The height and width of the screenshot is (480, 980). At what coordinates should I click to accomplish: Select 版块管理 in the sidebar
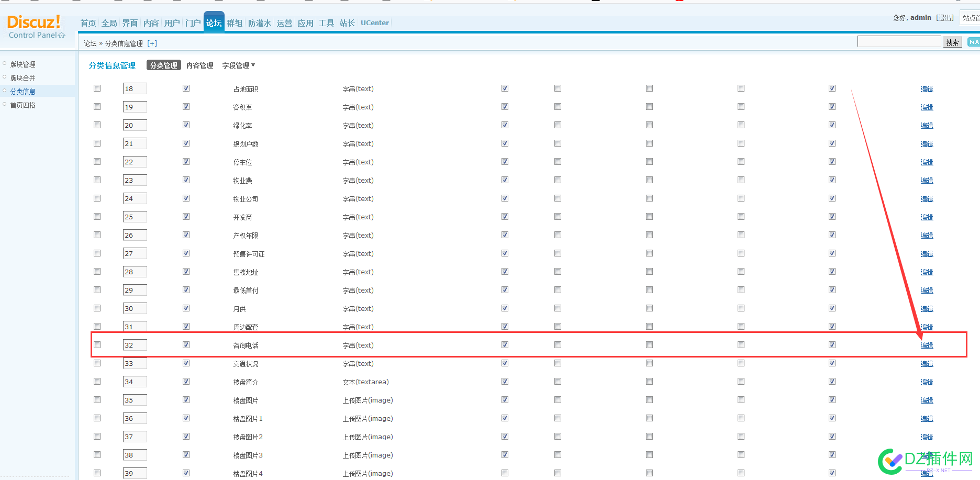tap(23, 64)
